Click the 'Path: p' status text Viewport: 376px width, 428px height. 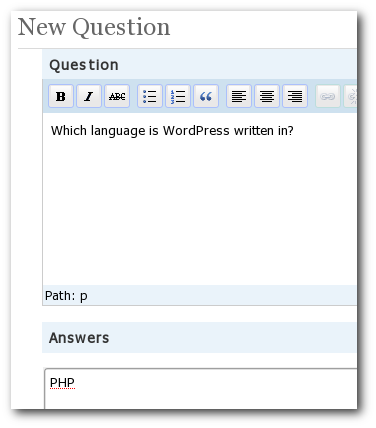click(x=66, y=296)
